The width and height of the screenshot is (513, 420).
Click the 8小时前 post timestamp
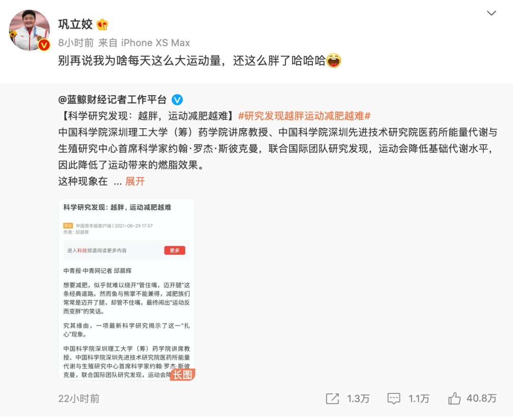point(76,43)
